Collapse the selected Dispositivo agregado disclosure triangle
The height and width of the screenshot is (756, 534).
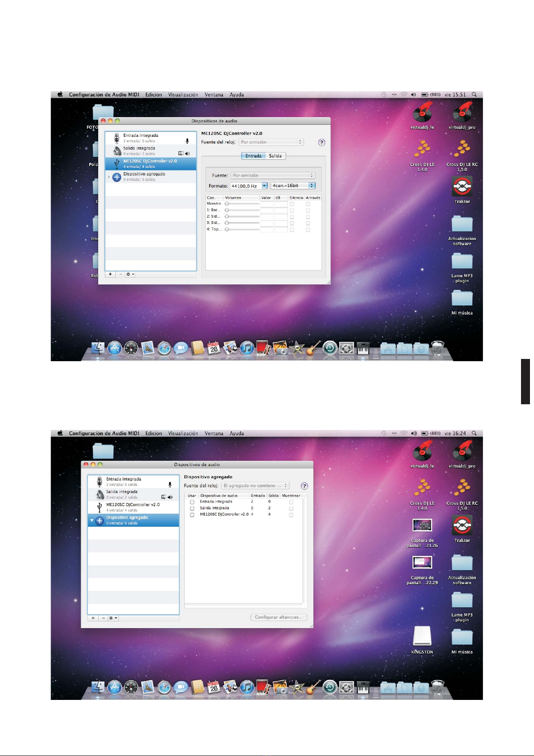(x=91, y=520)
